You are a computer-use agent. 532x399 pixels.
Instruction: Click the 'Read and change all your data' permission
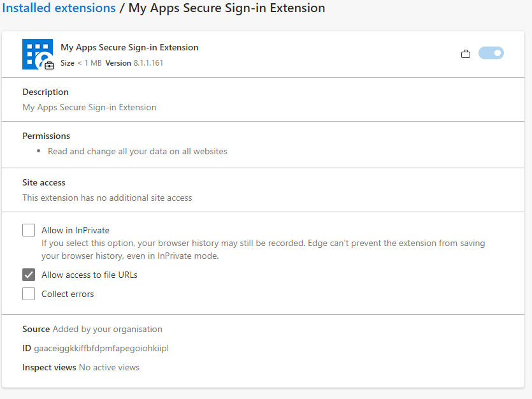point(138,151)
